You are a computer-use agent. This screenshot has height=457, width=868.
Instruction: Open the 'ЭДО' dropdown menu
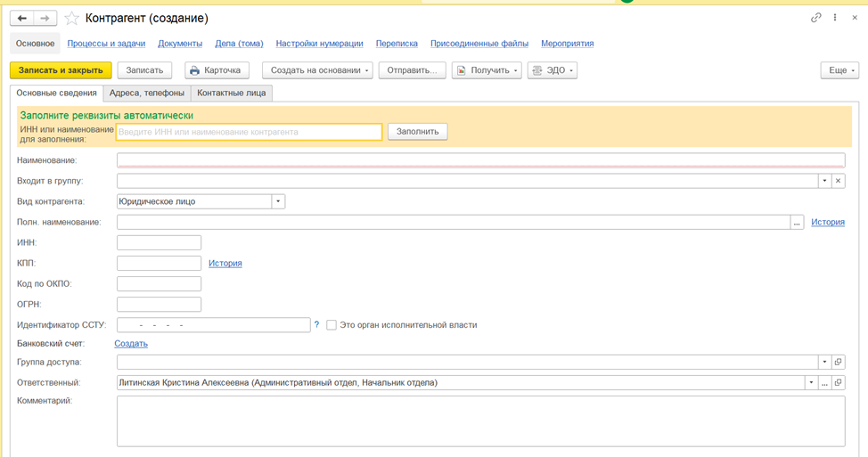point(552,70)
